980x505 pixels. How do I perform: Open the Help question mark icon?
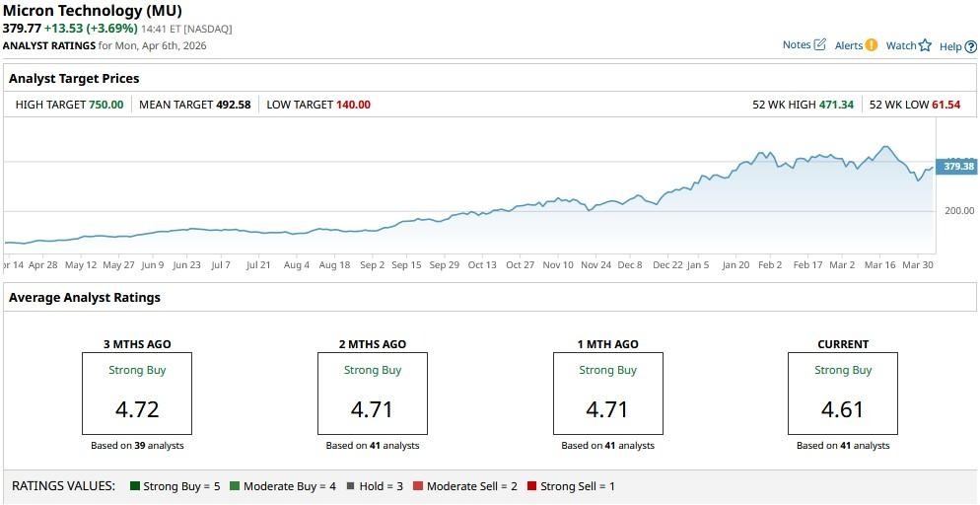(970, 46)
